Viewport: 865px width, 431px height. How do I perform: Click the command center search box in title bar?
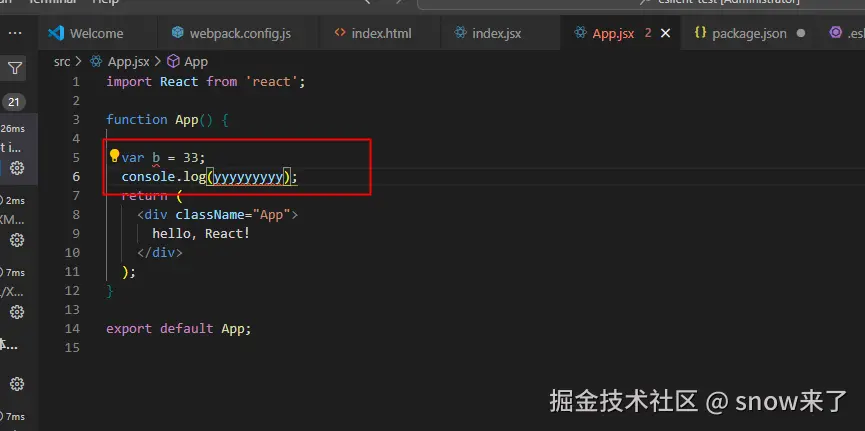point(641,3)
